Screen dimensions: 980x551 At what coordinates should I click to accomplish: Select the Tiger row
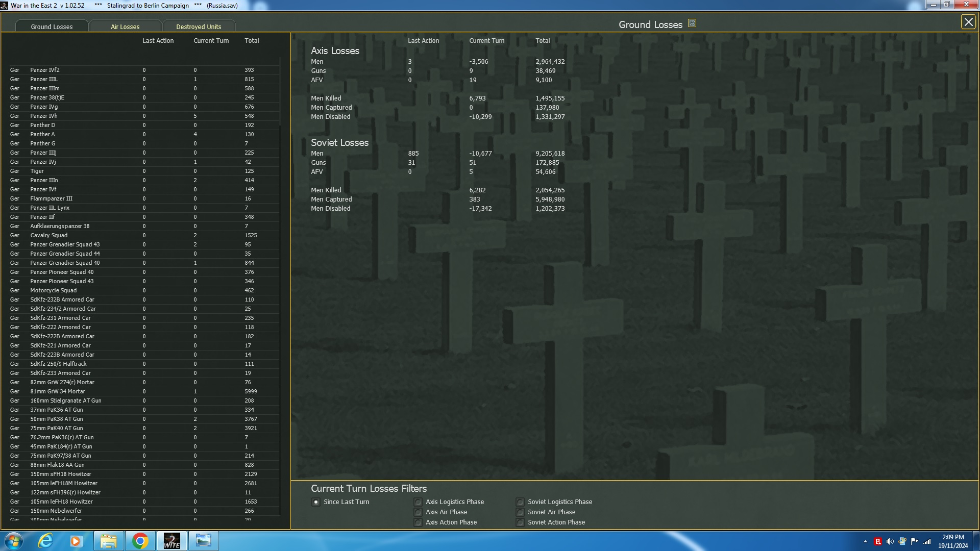pyautogui.click(x=144, y=171)
